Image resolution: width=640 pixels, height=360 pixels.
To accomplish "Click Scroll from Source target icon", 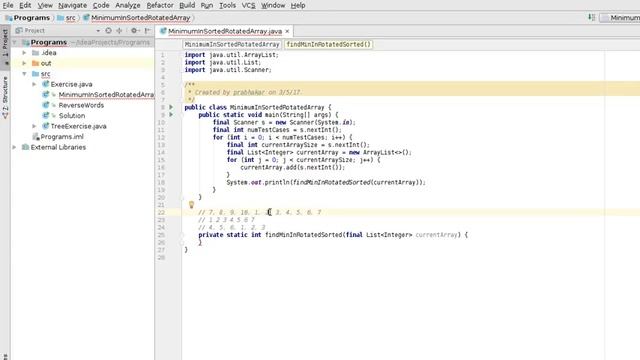I will click(x=108, y=30).
